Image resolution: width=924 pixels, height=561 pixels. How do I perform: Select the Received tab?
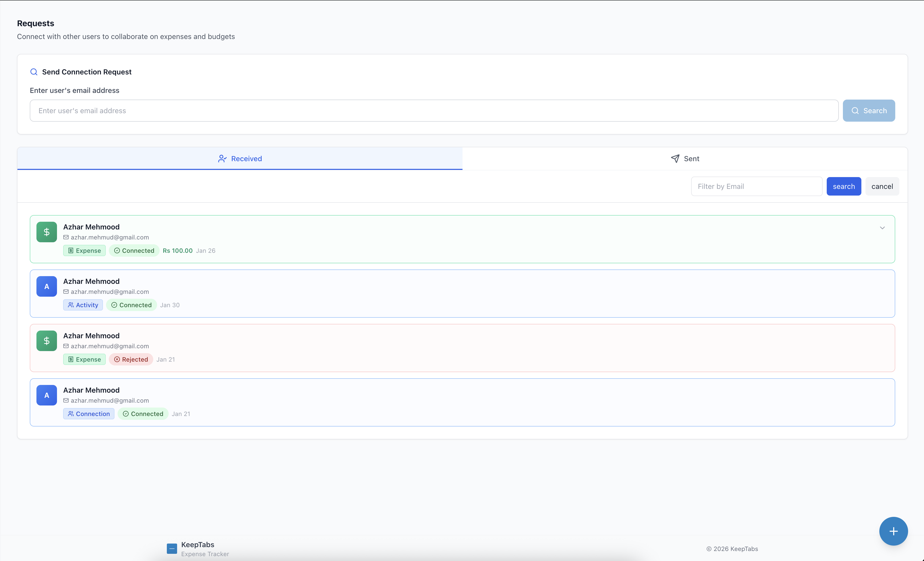[x=240, y=158]
